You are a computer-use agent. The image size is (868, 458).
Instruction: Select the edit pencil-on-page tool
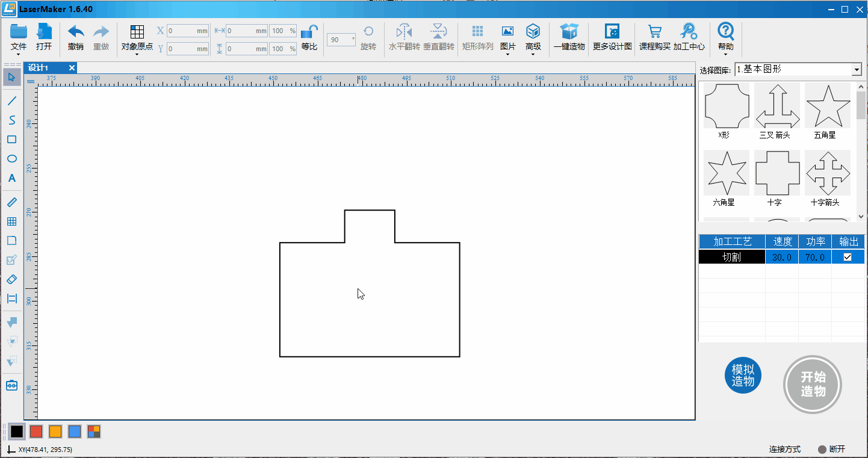coord(12,260)
